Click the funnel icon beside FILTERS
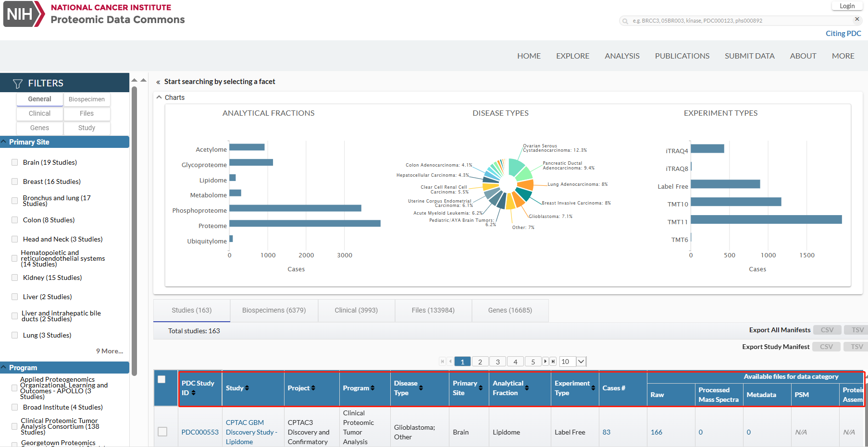 click(18, 84)
